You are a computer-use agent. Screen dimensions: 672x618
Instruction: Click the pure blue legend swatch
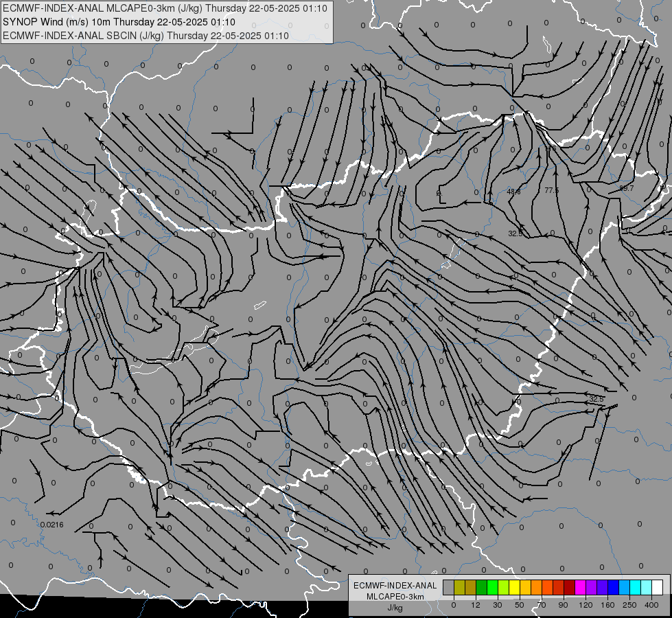[613, 587]
